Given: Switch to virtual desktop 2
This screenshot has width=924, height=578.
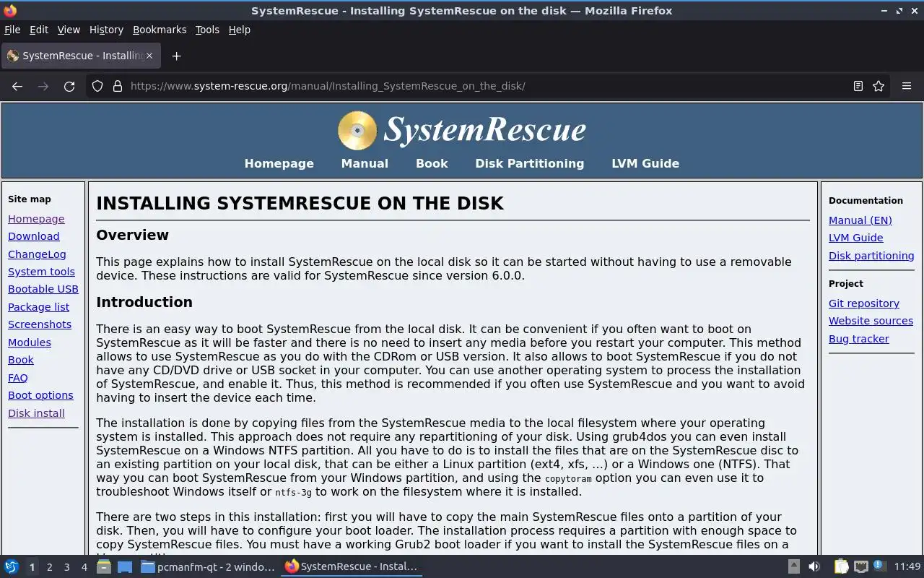Looking at the screenshot, I should (49, 567).
